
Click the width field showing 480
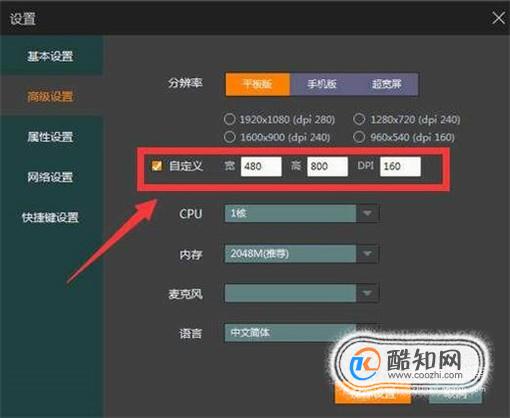(x=261, y=166)
